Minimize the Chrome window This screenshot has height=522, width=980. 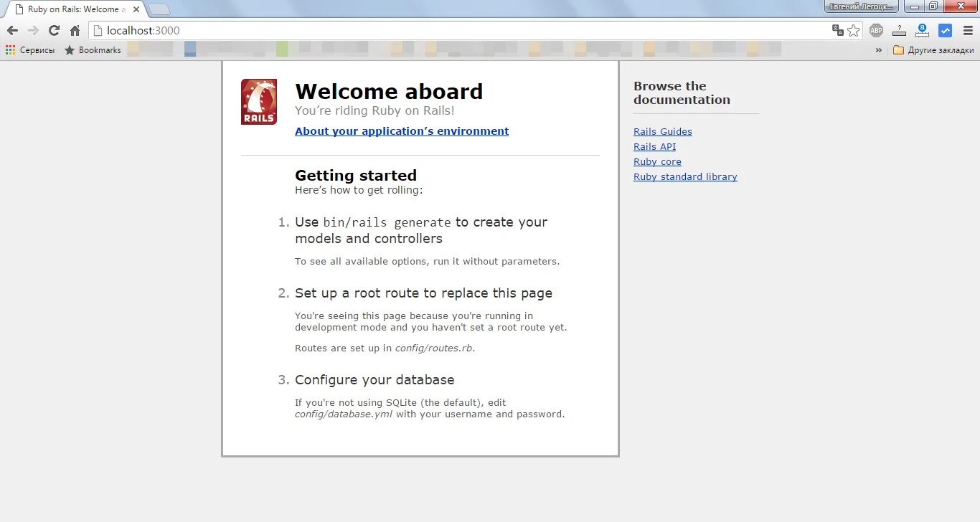[x=914, y=6]
